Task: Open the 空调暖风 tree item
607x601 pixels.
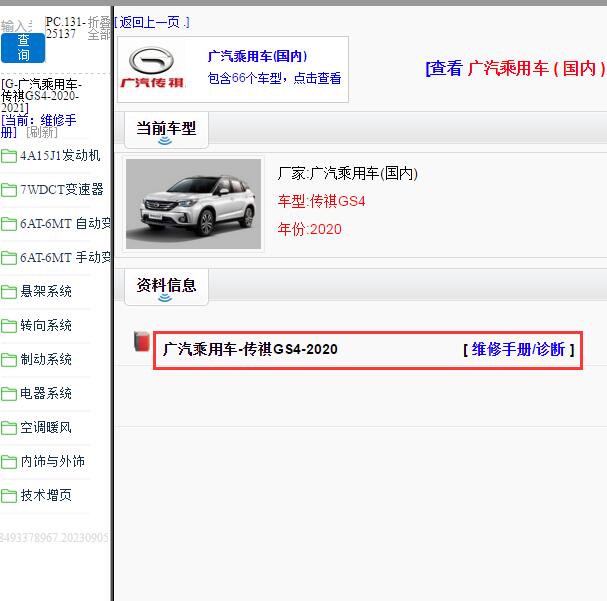Action: pos(46,428)
